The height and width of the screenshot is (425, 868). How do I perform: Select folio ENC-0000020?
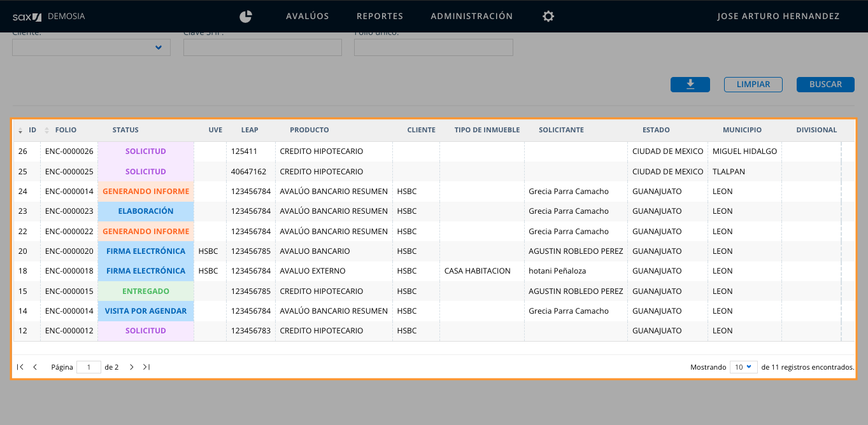tap(69, 251)
